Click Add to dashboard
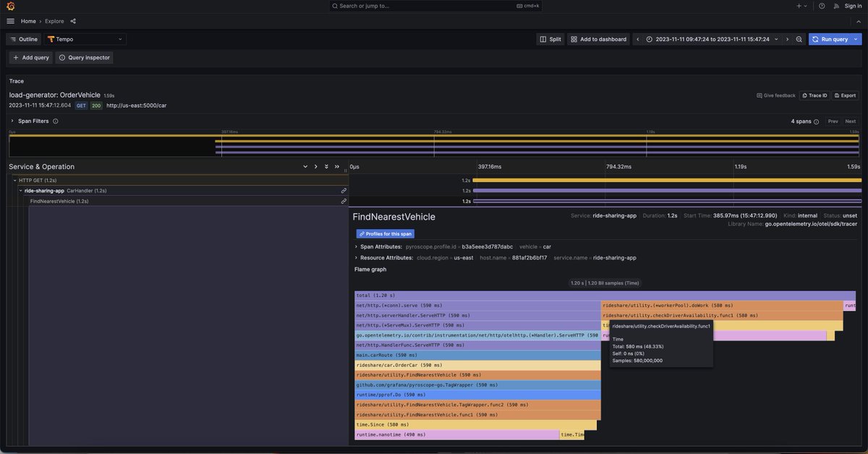Image resolution: width=868 pixels, height=454 pixels. tap(598, 39)
